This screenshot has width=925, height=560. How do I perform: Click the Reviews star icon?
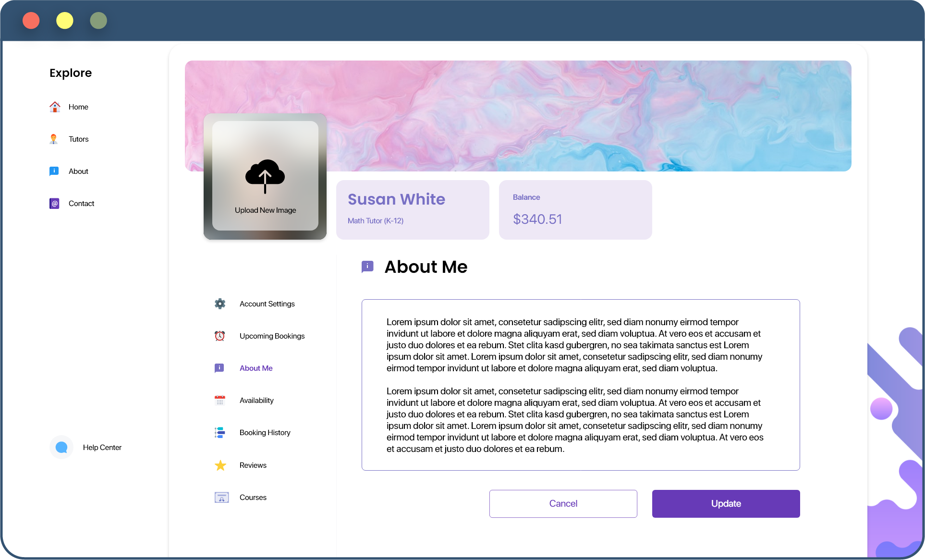(x=220, y=465)
